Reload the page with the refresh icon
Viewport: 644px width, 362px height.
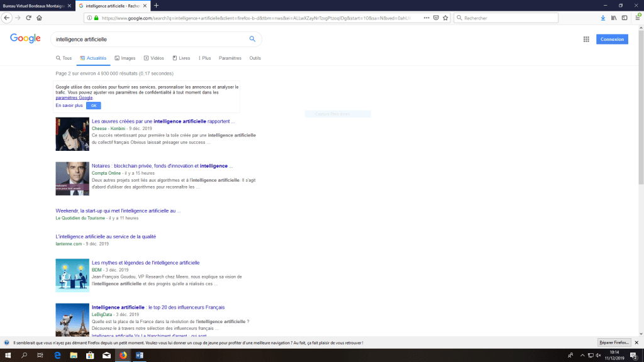click(28, 18)
